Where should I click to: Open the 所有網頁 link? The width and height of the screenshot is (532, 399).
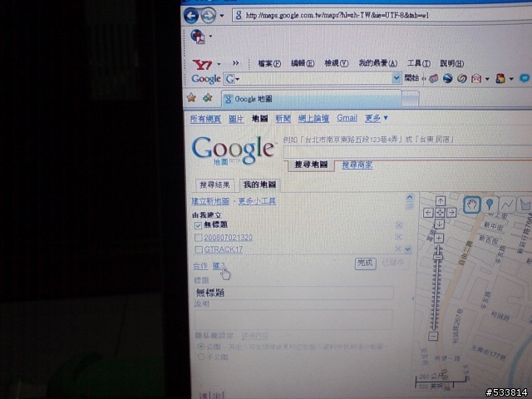[x=205, y=119]
